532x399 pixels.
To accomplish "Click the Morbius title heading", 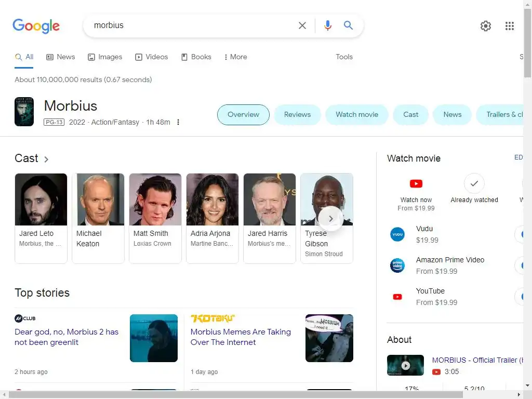I will pyautogui.click(x=71, y=106).
